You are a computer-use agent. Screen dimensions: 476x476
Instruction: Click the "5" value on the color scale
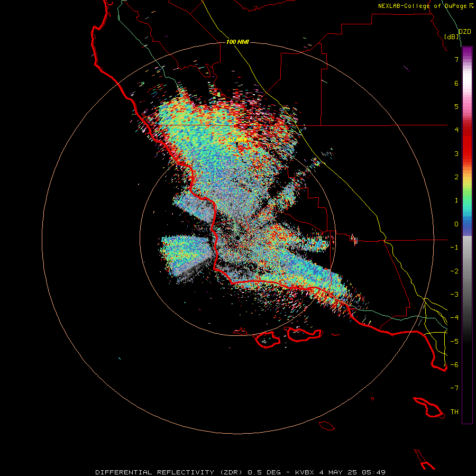pyautogui.click(x=456, y=106)
